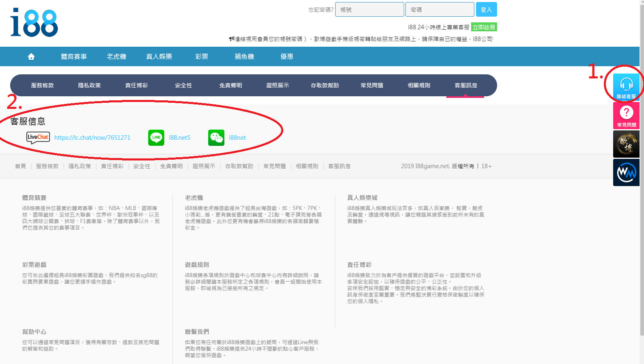Switch to the 安全性 tab
Image resolution: width=644 pixels, height=364 pixels.
click(x=184, y=85)
